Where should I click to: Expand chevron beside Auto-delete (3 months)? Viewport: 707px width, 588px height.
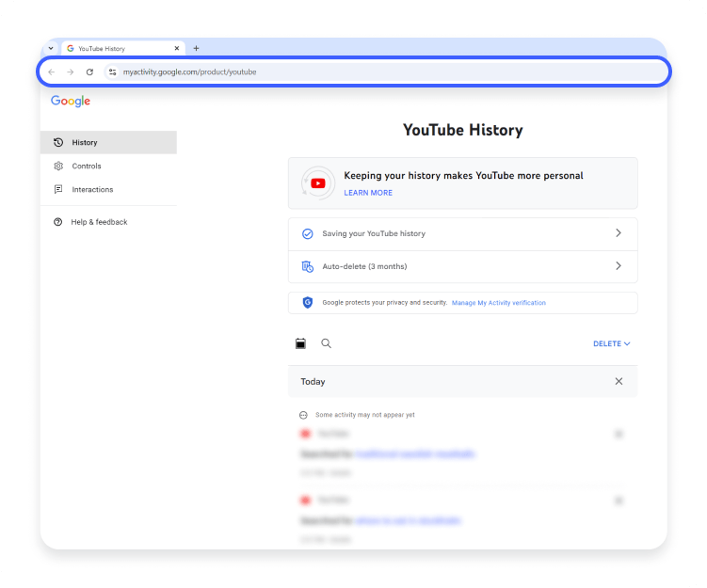(619, 266)
